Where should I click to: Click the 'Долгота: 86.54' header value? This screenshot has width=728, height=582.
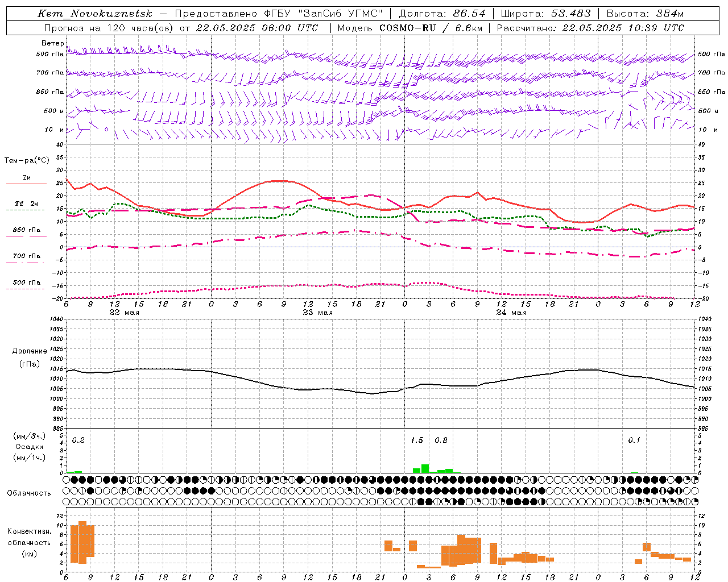[x=442, y=14]
